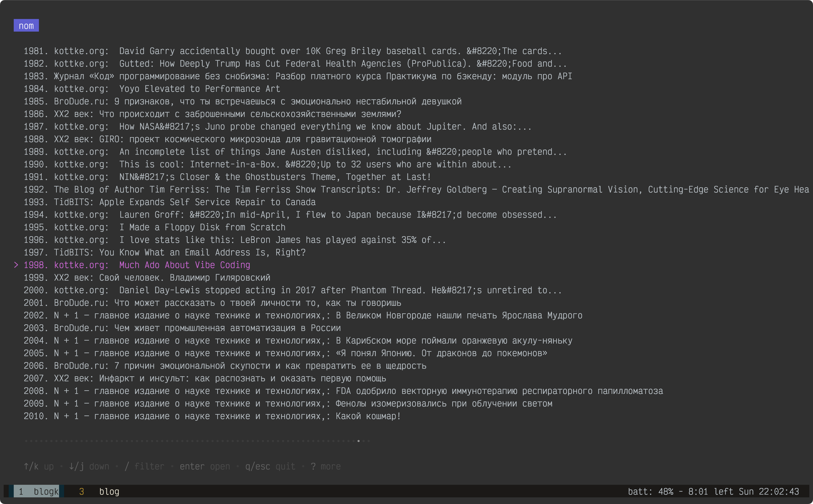Open highlighted item Much Ado About Vibe Coding
This screenshot has height=504, width=813.
pyautogui.click(x=137, y=265)
